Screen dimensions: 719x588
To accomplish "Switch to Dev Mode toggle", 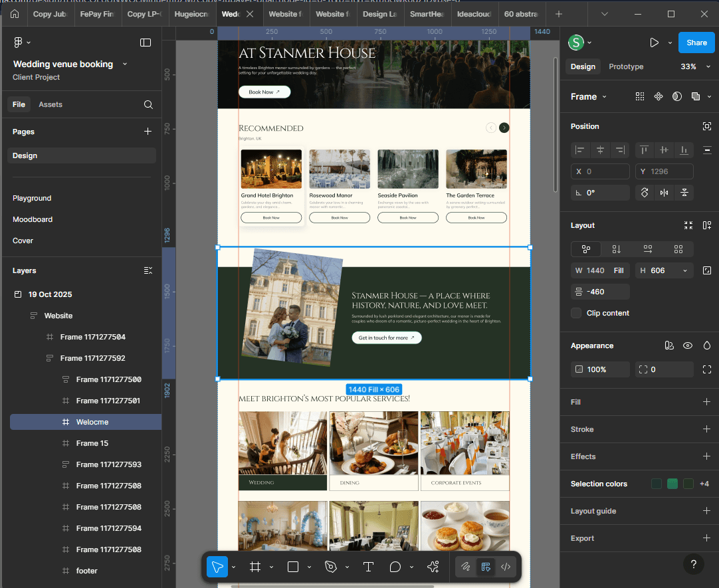I will pos(506,567).
